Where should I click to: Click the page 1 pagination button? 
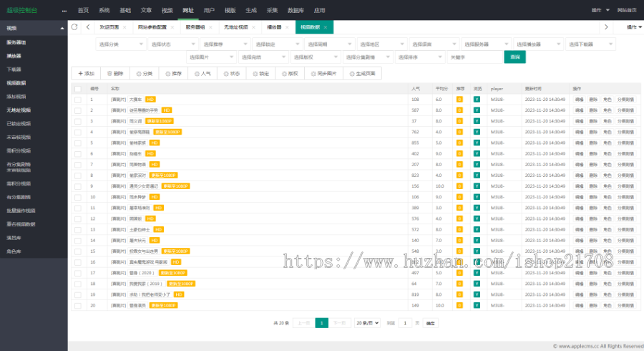coord(321,323)
